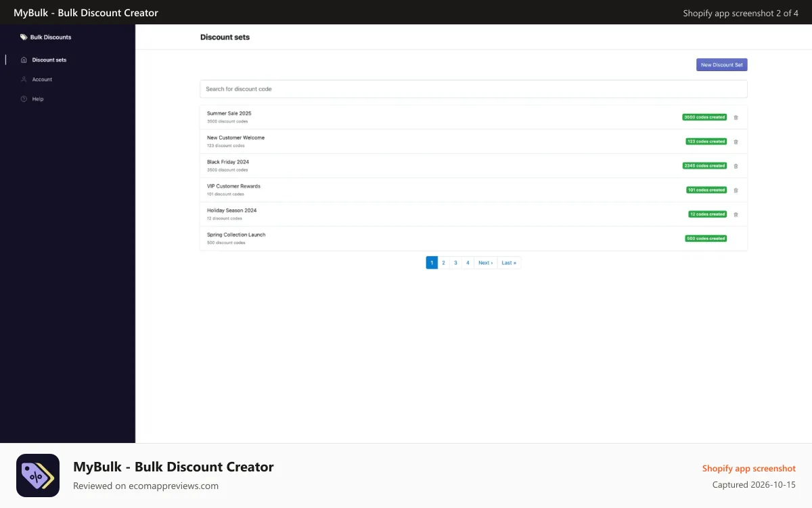Click the 123 codes created badge
This screenshot has width=812, height=508.
coord(706,142)
